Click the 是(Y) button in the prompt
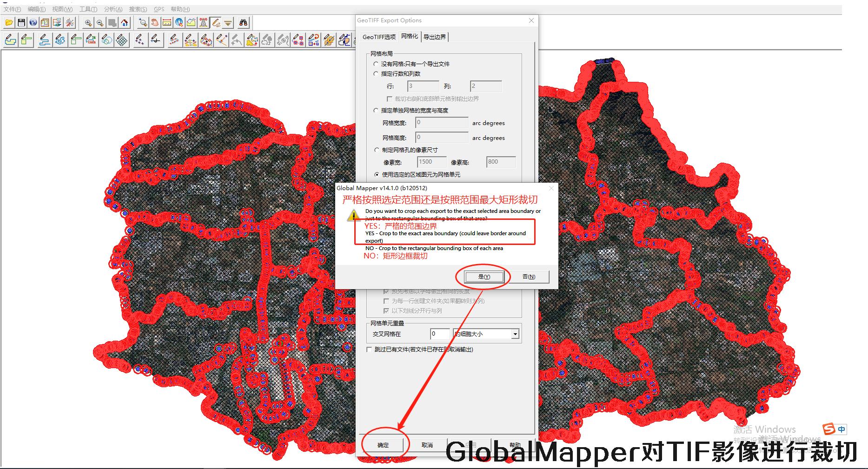Image resolution: width=868 pixels, height=469 pixels. [x=484, y=277]
